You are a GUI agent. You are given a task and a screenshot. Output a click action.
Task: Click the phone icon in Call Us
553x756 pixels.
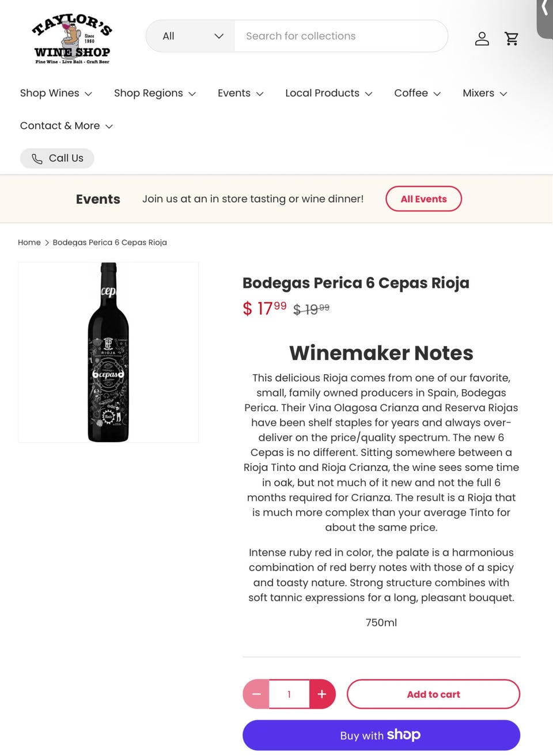point(37,159)
